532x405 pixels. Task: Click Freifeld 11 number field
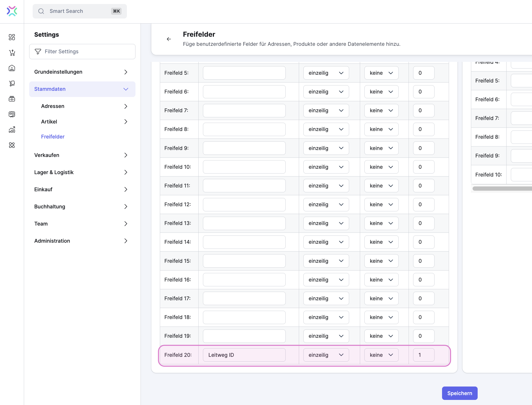coord(424,186)
